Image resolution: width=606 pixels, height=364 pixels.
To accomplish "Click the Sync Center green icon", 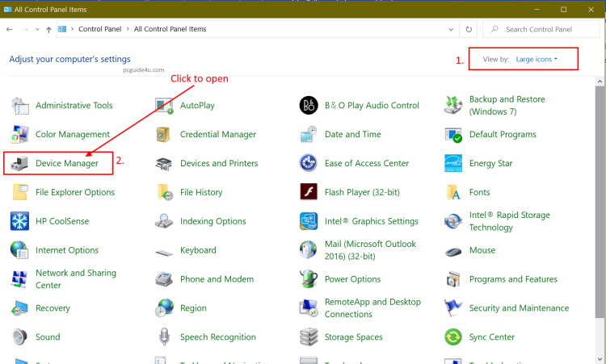I will [x=453, y=337].
